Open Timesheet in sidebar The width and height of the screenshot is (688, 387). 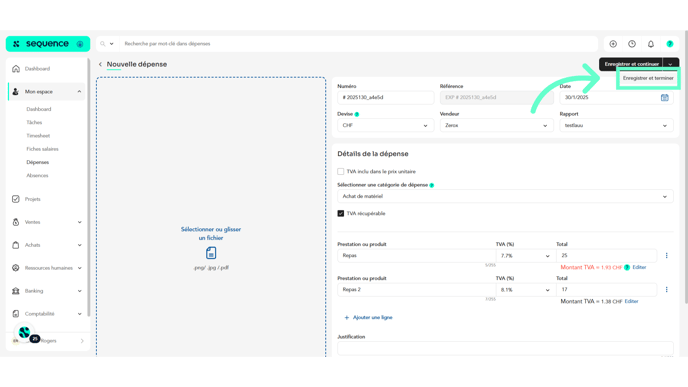[38, 136]
